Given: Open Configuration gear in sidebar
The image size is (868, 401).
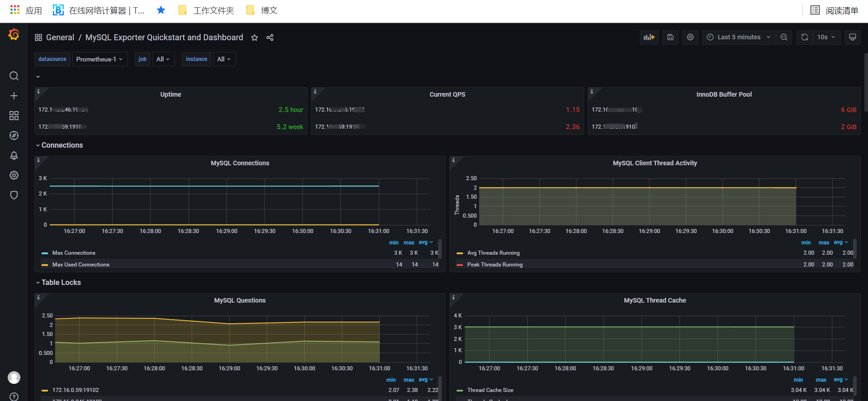Looking at the screenshot, I should point(14,175).
